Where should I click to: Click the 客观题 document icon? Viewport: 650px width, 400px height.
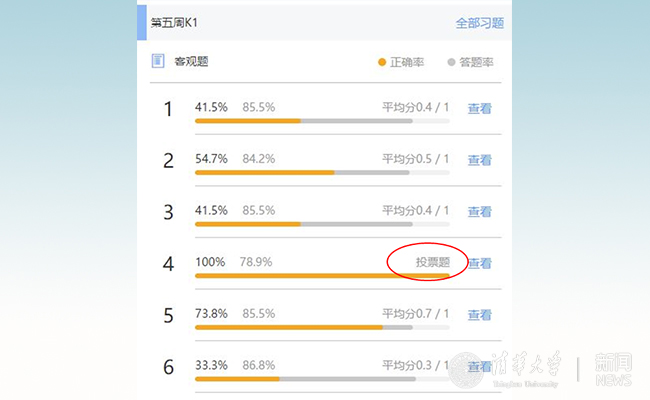(157, 61)
